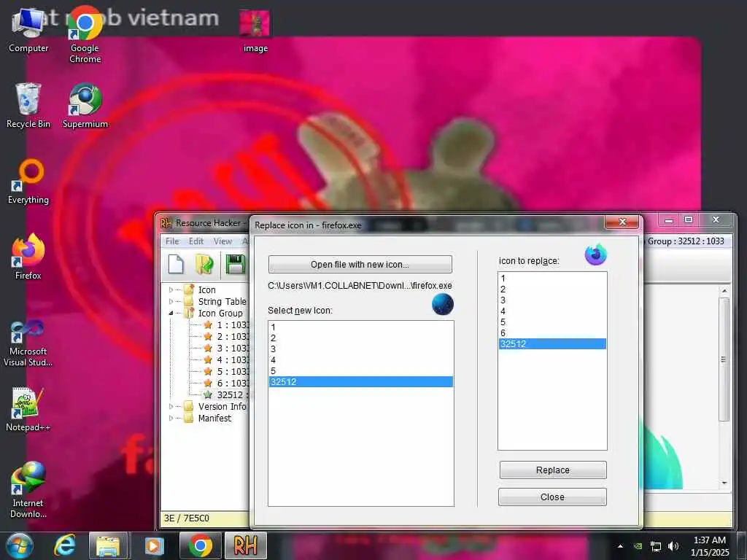Click the New file toolbar icon in Resource Hacker
The height and width of the screenshot is (560, 747).
(176, 264)
